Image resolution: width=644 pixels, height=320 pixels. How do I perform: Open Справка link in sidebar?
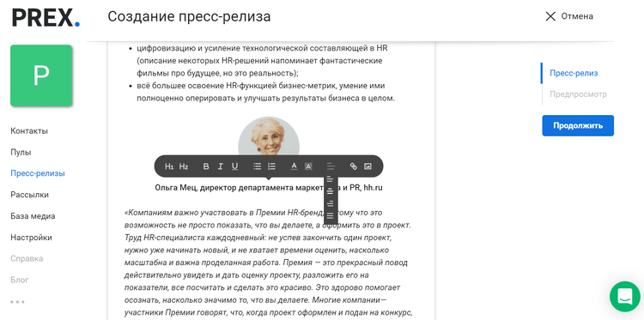tap(27, 258)
